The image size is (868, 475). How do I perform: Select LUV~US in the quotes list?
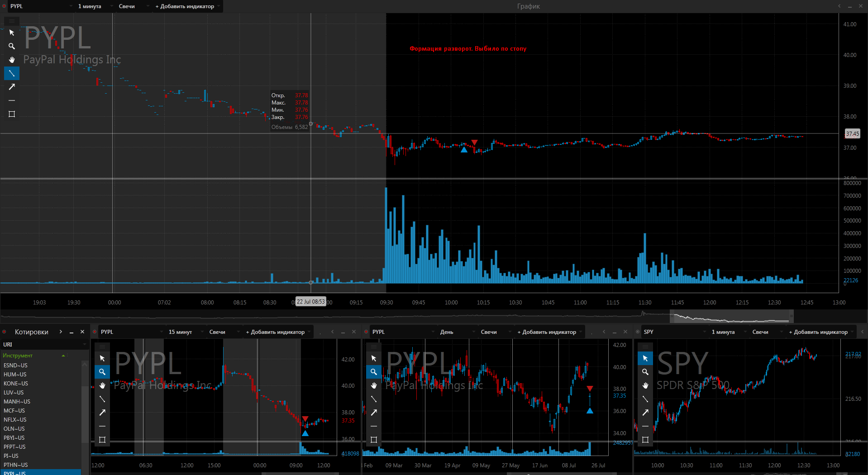click(41, 393)
